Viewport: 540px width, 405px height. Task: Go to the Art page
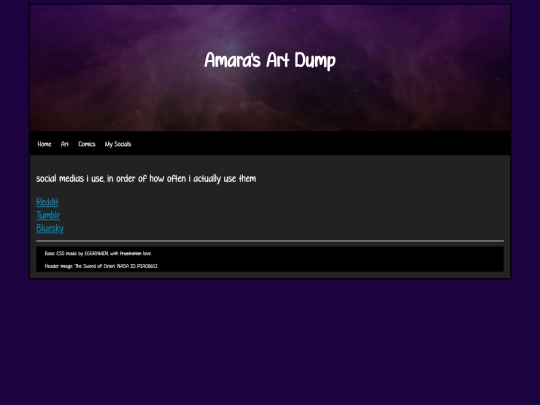click(x=65, y=144)
